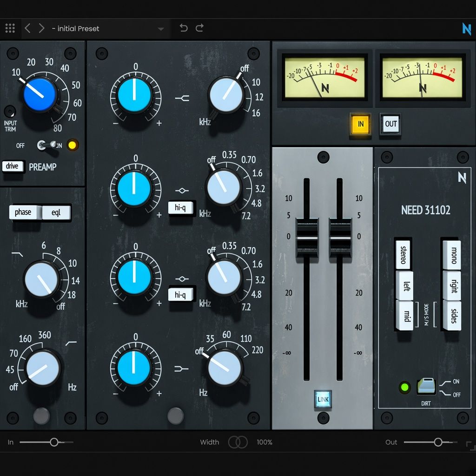Image resolution: width=476 pixels, height=476 pixels.
Task: Click the lower mid bell curve symbol
Action: [x=182, y=279]
